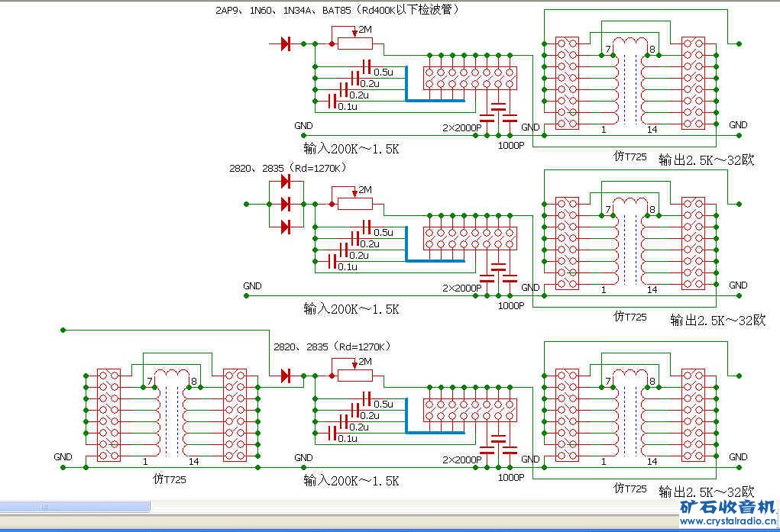Click the middle diode of three parallel diodes

click(x=286, y=205)
